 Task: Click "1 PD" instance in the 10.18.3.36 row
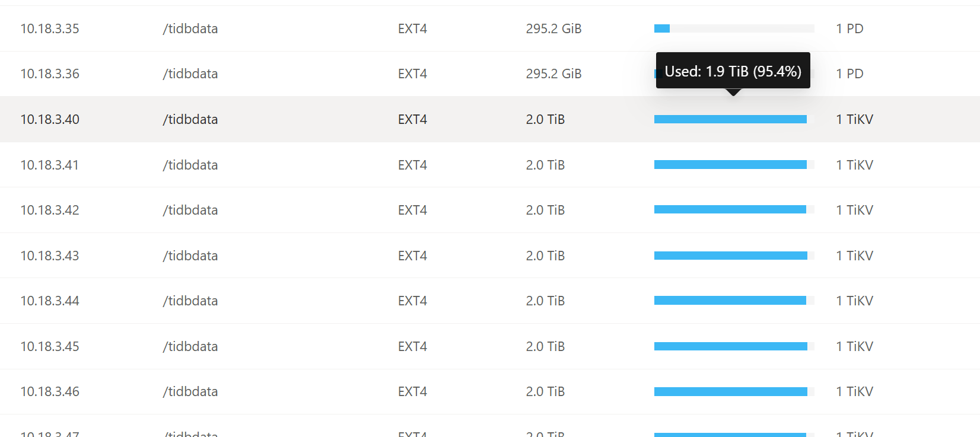coord(849,74)
